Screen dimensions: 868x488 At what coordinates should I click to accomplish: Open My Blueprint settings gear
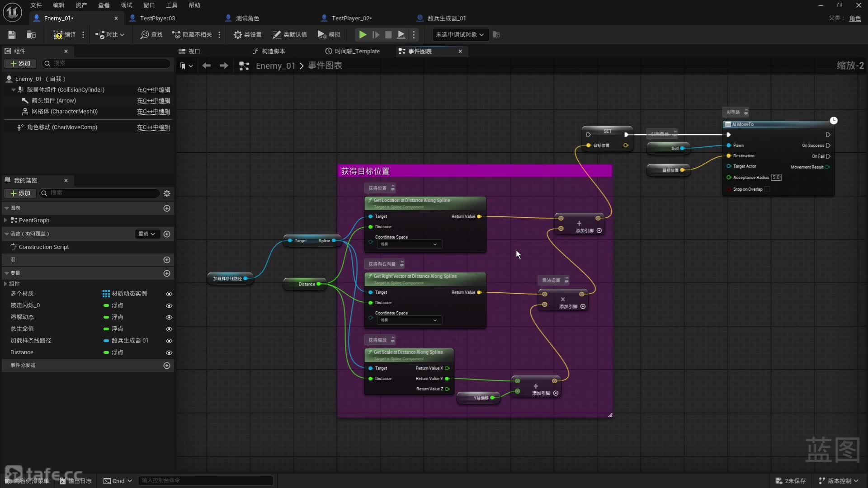167,193
